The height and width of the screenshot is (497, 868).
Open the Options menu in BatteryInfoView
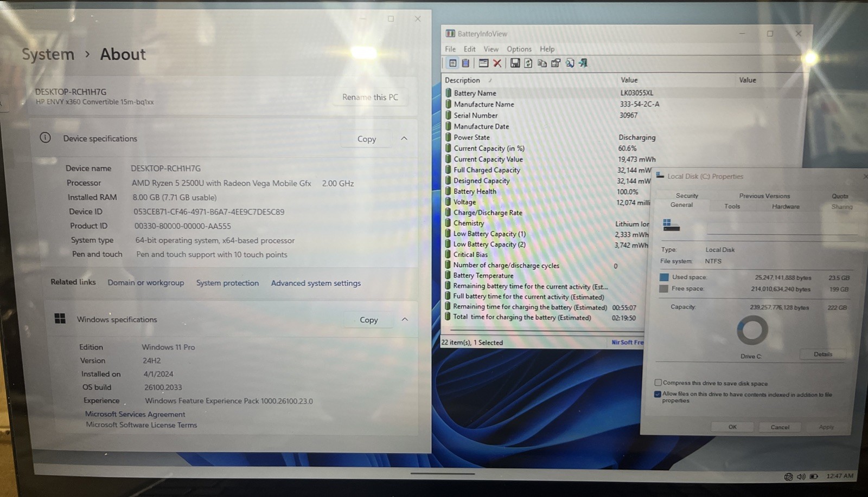tap(519, 49)
